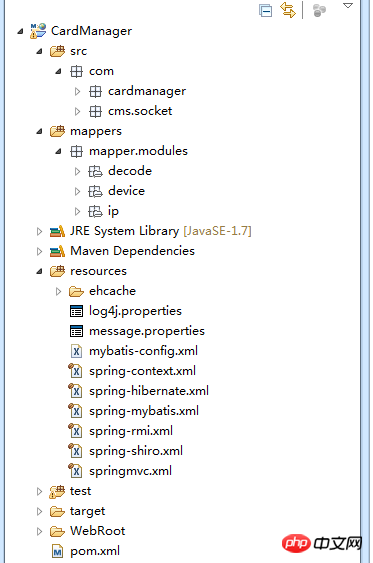The width and height of the screenshot is (373, 563).
Task: Expand the cms.socket package
Action: 77,112
